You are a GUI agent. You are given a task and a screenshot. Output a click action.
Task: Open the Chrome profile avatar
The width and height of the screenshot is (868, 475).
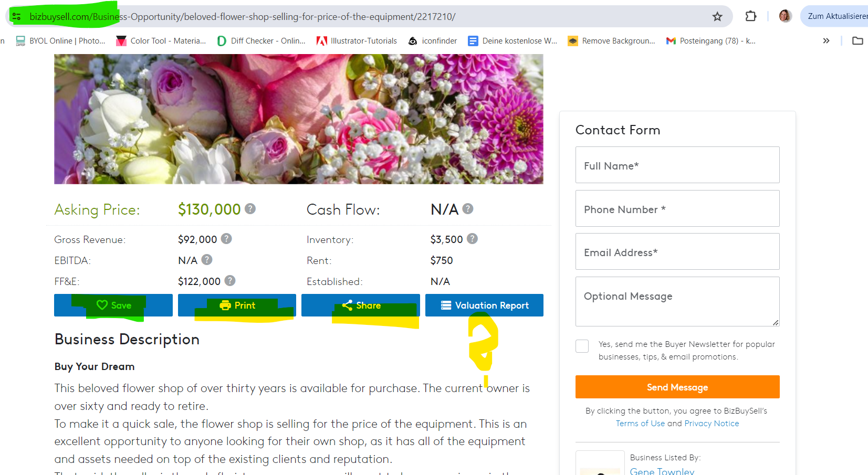(785, 16)
